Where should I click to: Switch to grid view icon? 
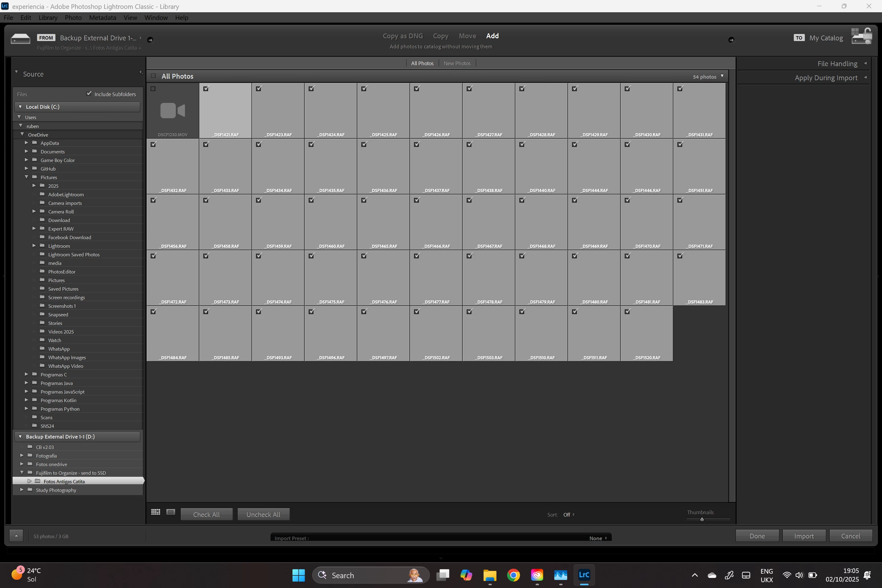pyautogui.click(x=156, y=512)
